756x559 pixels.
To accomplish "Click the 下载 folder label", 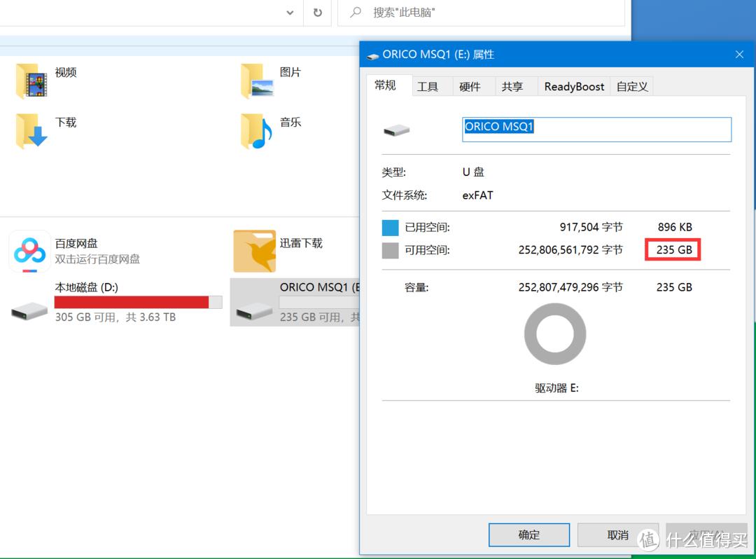I will [x=66, y=123].
